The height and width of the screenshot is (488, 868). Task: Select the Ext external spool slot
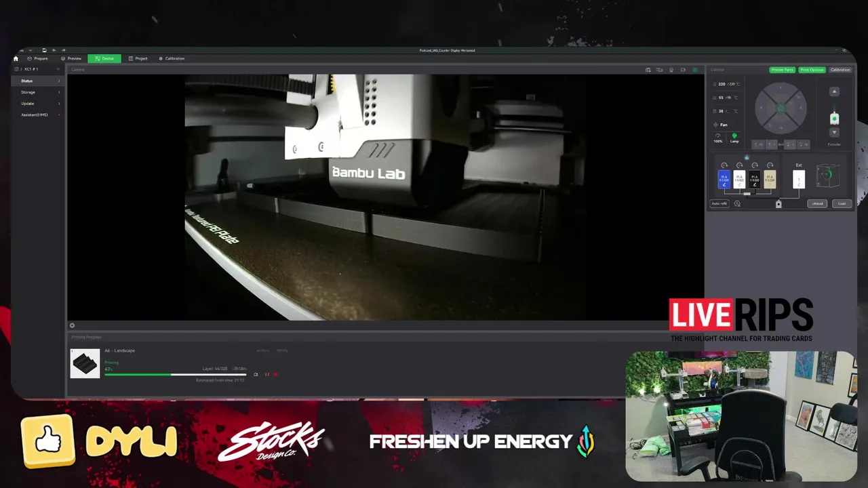point(799,179)
